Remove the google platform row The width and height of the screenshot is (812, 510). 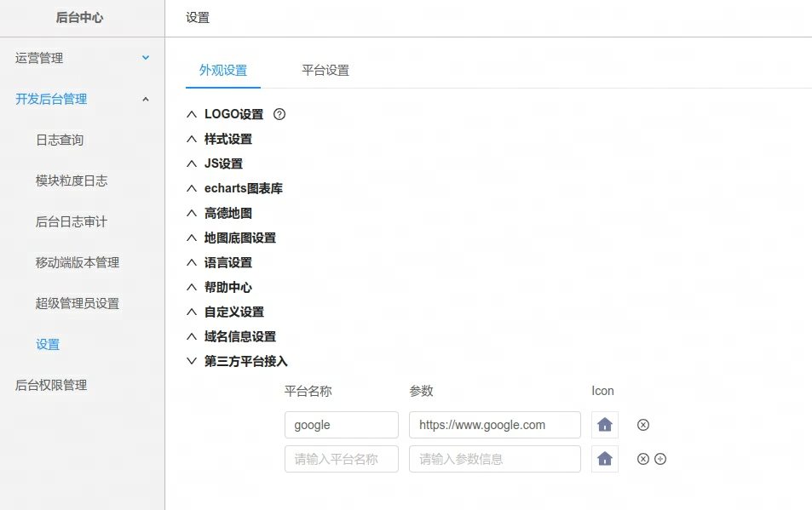click(643, 425)
